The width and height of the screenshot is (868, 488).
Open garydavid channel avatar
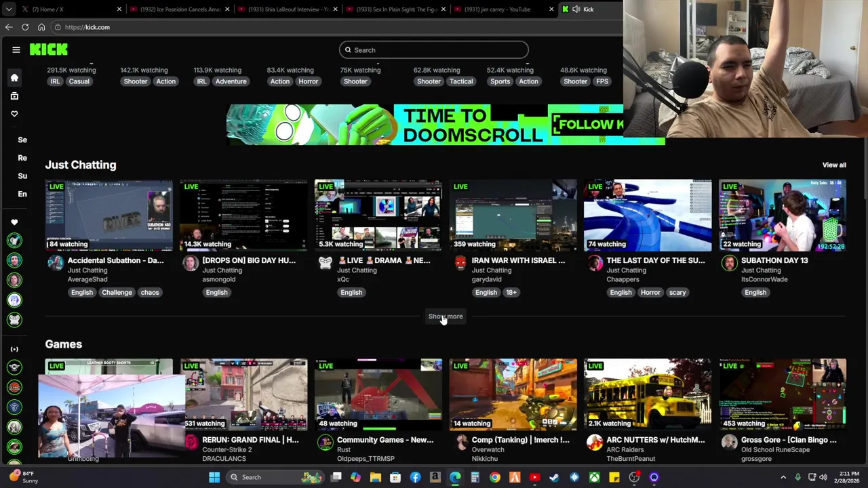click(460, 263)
